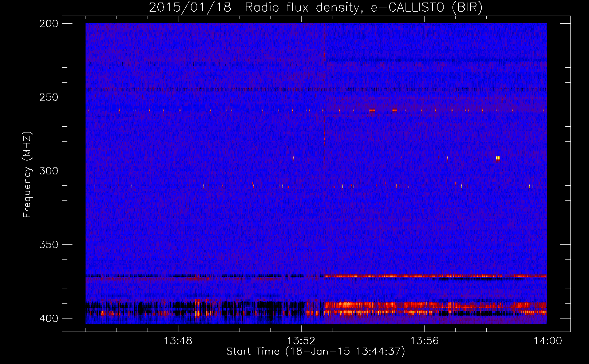The image size is (589, 364).
Task: Click the 13:56 time tick label
Action: (424, 341)
